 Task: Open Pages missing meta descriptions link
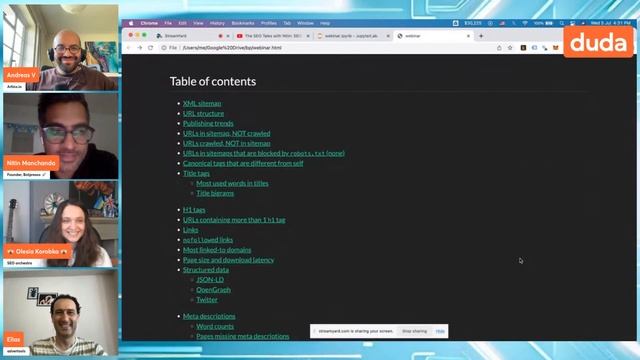click(242, 336)
